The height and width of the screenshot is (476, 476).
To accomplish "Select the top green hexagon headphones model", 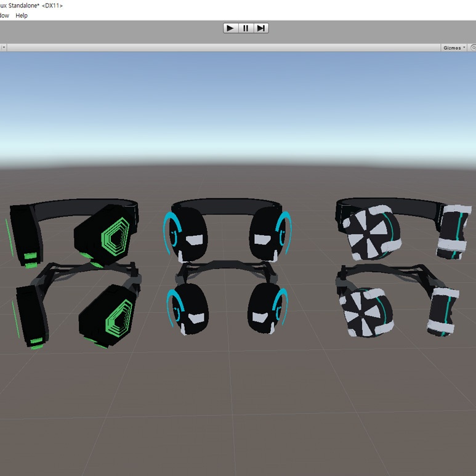I will 73,233.
